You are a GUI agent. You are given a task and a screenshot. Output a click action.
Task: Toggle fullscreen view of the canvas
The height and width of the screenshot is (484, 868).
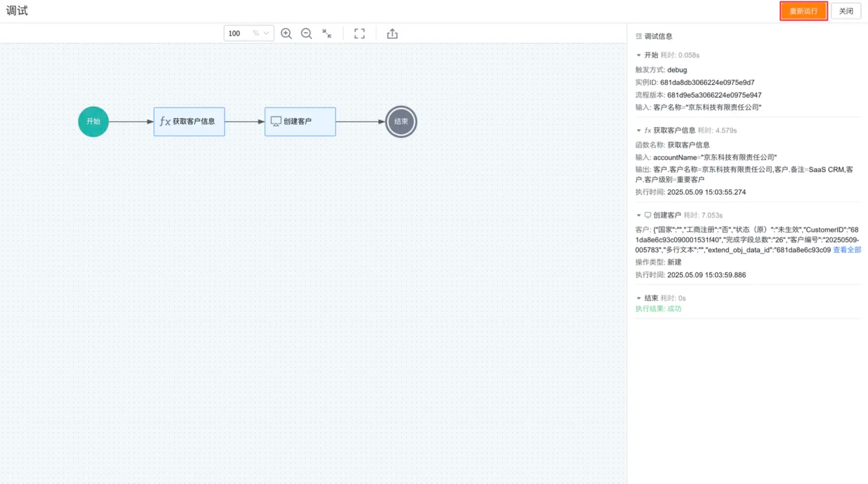[x=359, y=33]
